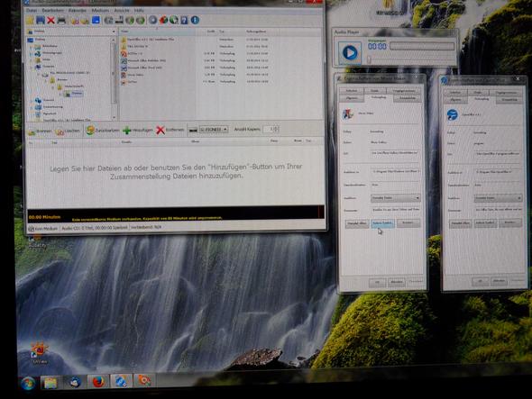Screen dimensions: 532x399
Task: Open Ausführen dropdown in left properties dialog
Action: point(396,197)
